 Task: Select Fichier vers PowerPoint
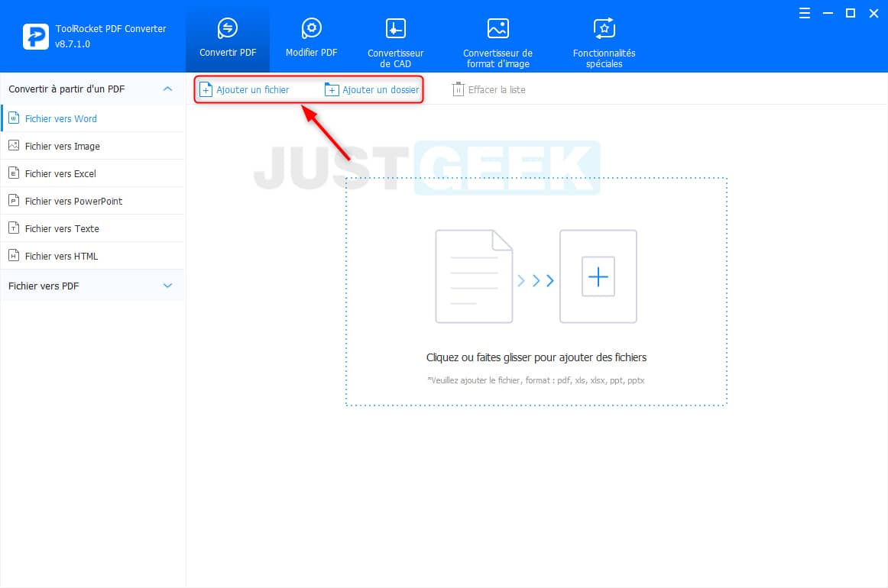pyautogui.click(x=93, y=201)
